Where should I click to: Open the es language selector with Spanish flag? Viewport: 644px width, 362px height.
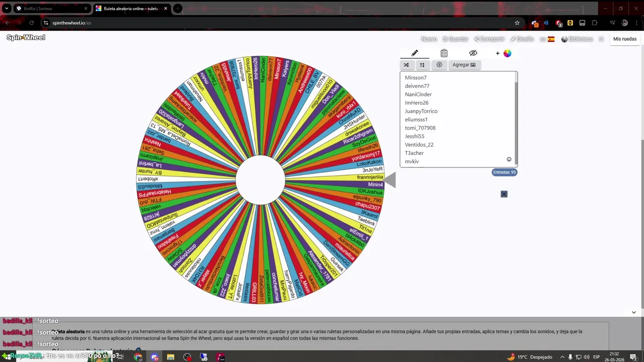tap(547, 39)
